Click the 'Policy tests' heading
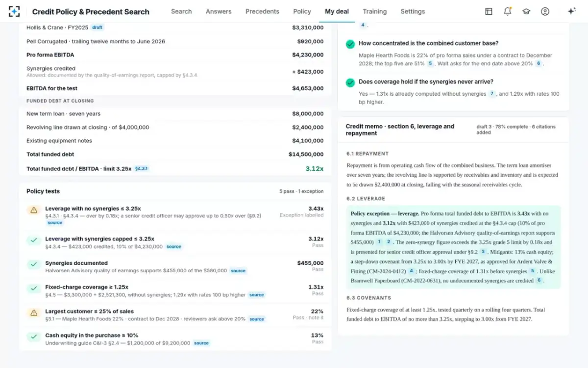 click(43, 191)
